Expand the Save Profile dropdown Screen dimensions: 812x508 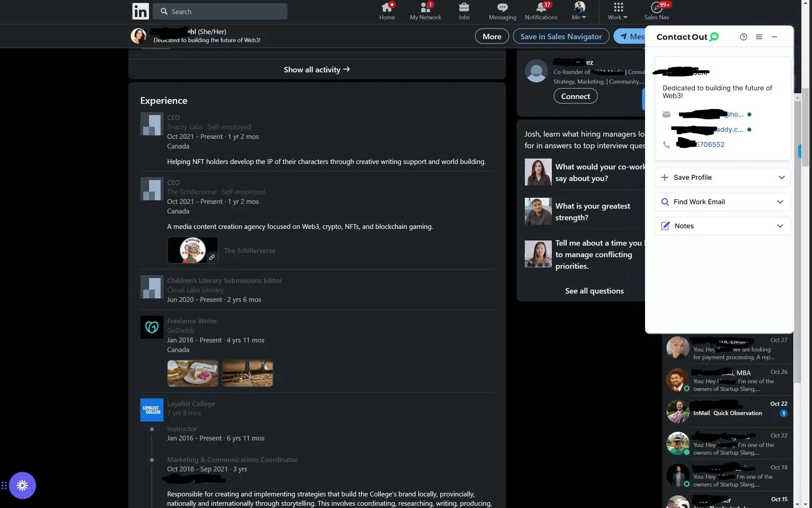coord(723,177)
